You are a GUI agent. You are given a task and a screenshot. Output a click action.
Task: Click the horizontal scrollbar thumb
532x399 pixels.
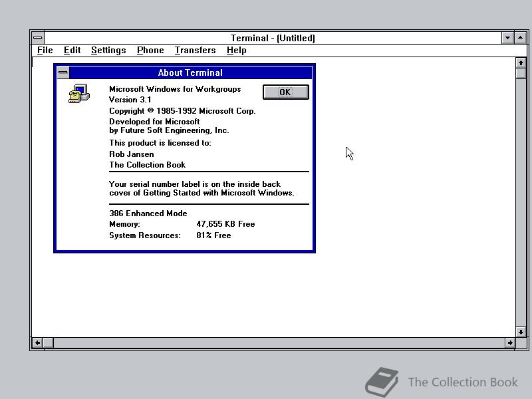click(x=48, y=342)
